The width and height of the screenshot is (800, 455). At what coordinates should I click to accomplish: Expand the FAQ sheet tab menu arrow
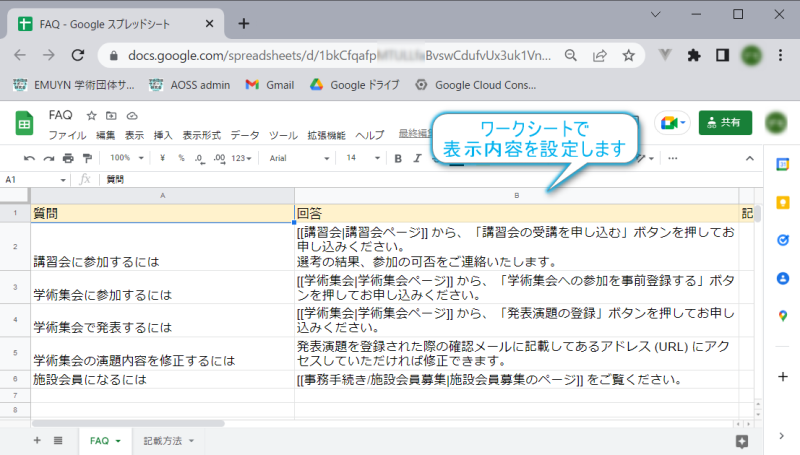coord(118,441)
